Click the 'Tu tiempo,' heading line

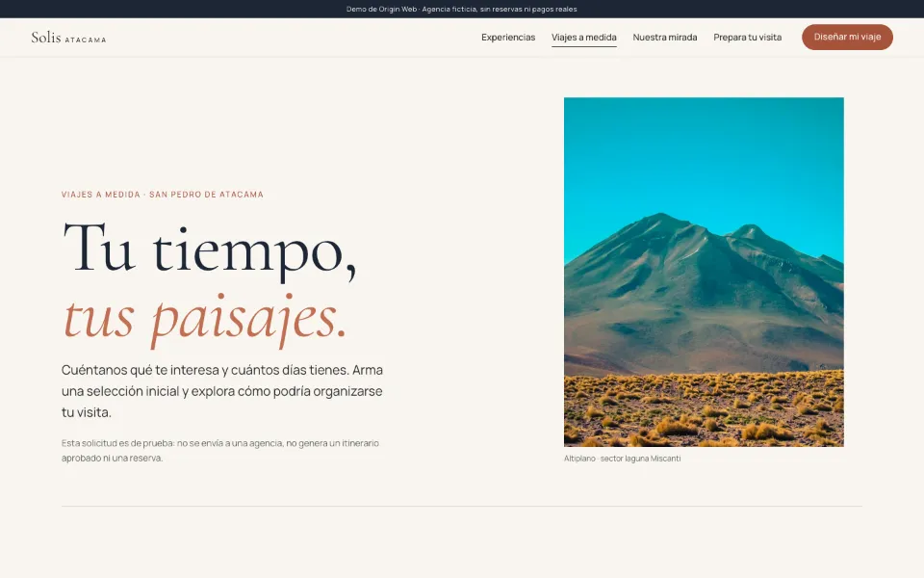(x=209, y=250)
